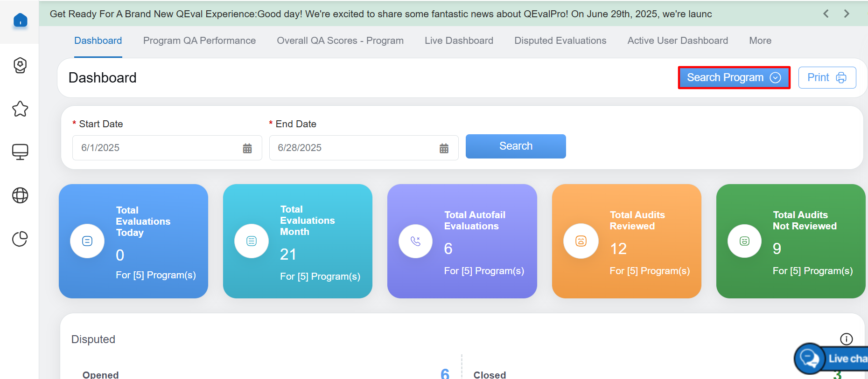Show the previous announcement with left arrow

826,14
